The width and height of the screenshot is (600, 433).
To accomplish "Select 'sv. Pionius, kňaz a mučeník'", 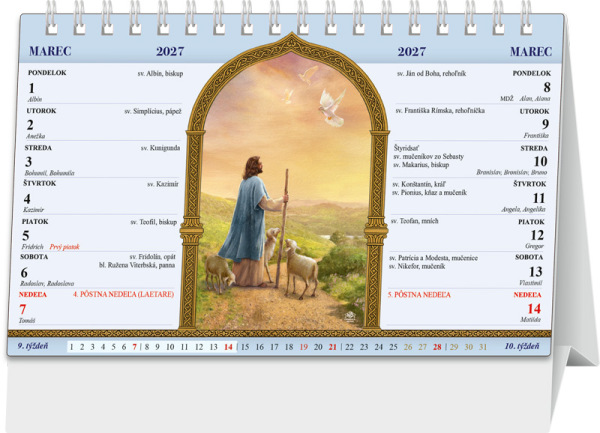I will pos(429,193).
